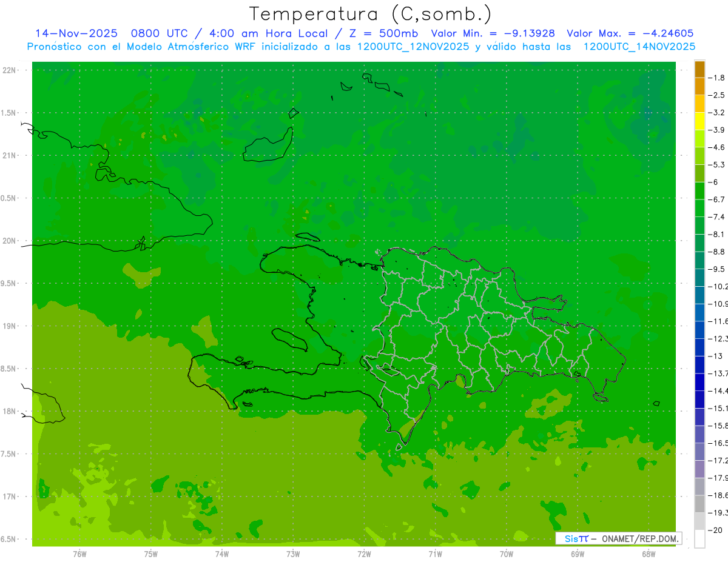The width and height of the screenshot is (728, 562).
Task: Click the "Valor Min. = -9.13928" value
Action: point(493,33)
